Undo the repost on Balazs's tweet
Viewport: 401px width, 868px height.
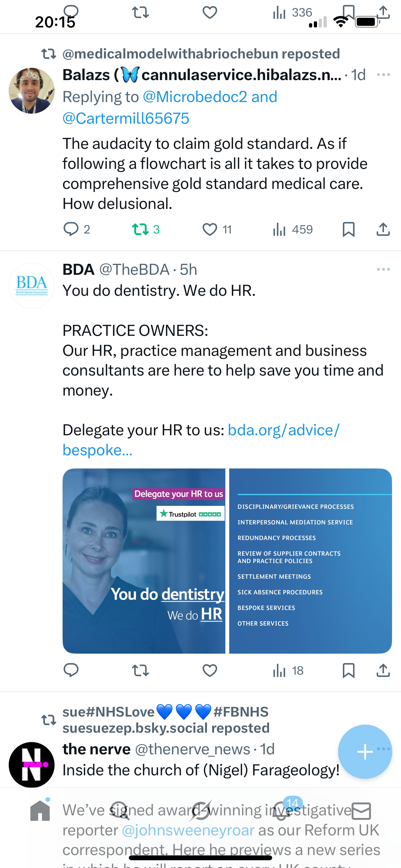[140, 230]
